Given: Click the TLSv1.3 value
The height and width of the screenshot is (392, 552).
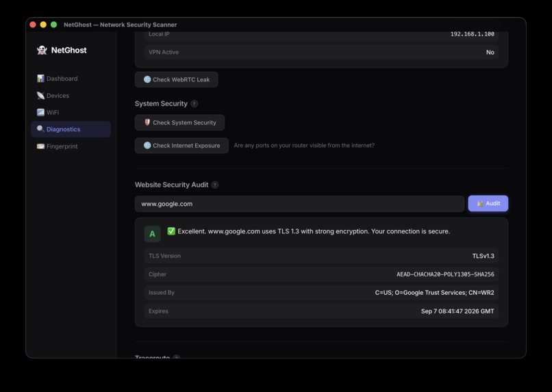Looking at the screenshot, I should tap(483, 256).
